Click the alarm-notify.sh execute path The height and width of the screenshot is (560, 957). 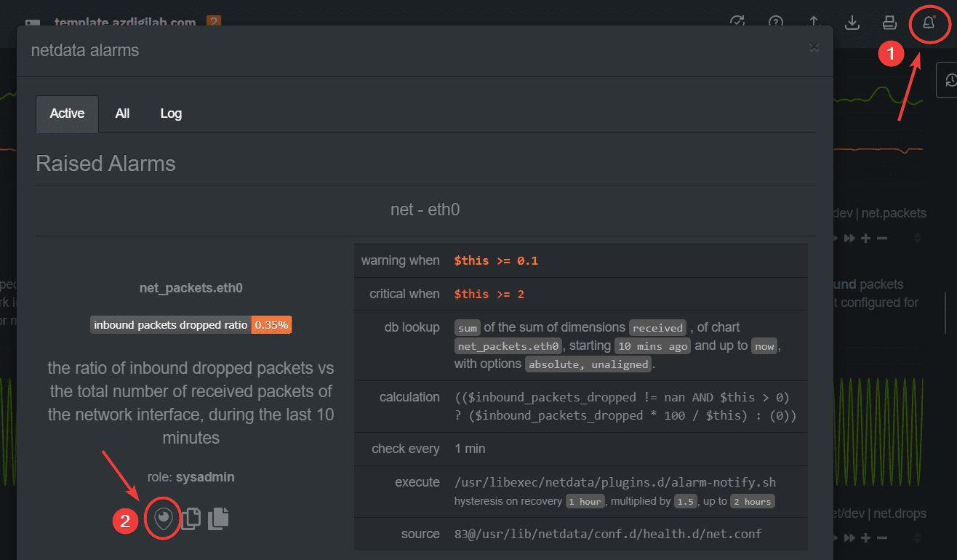(615, 482)
